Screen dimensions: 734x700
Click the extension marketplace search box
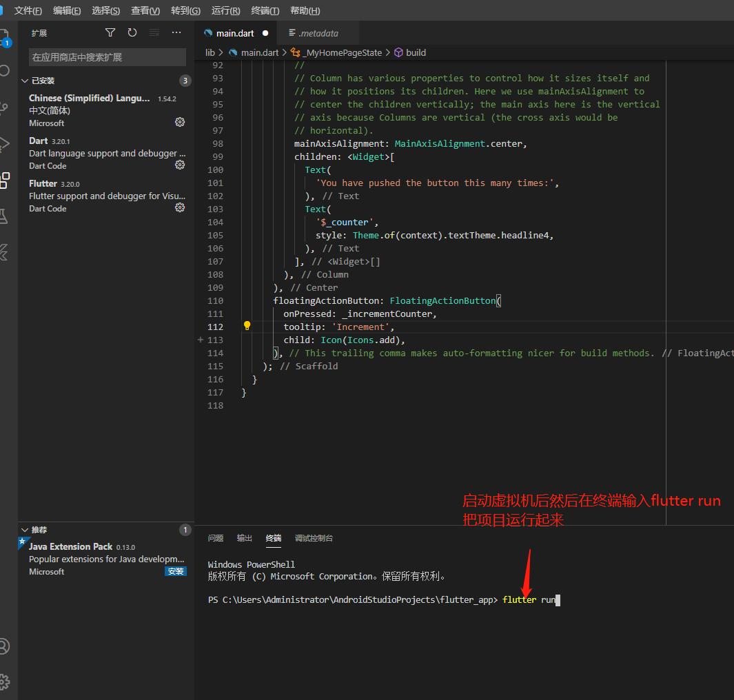pos(105,57)
